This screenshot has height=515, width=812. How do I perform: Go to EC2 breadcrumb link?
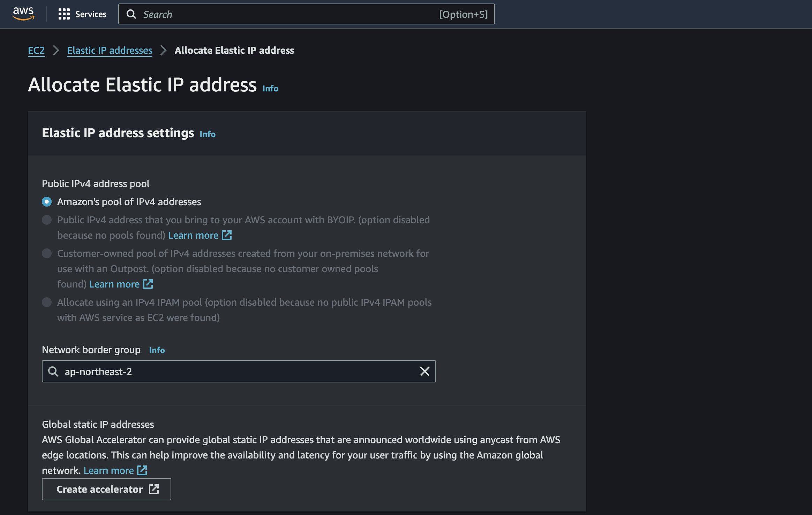[x=36, y=50]
